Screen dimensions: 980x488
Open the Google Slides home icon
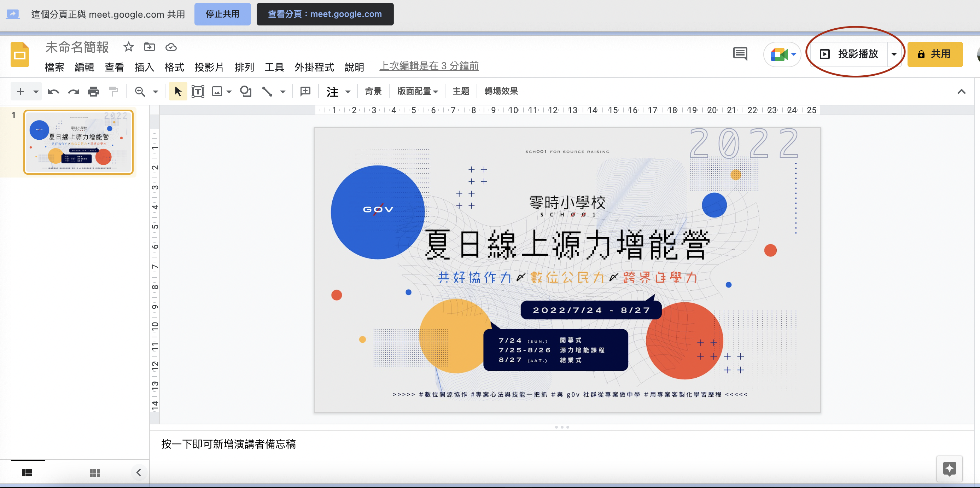click(x=20, y=54)
